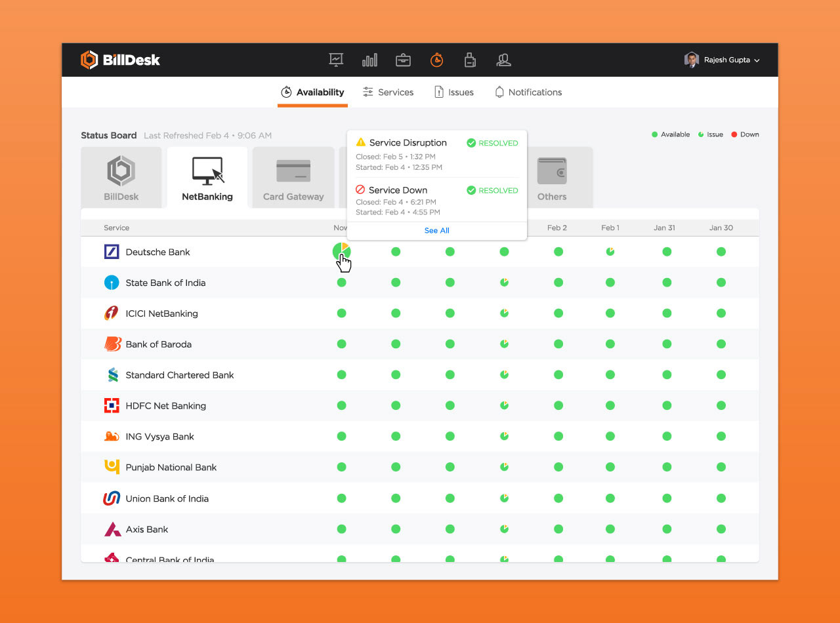Click Standard Chartered Bank's Feb 2 status dot
This screenshot has width=840, height=623.
[x=558, y=375]
